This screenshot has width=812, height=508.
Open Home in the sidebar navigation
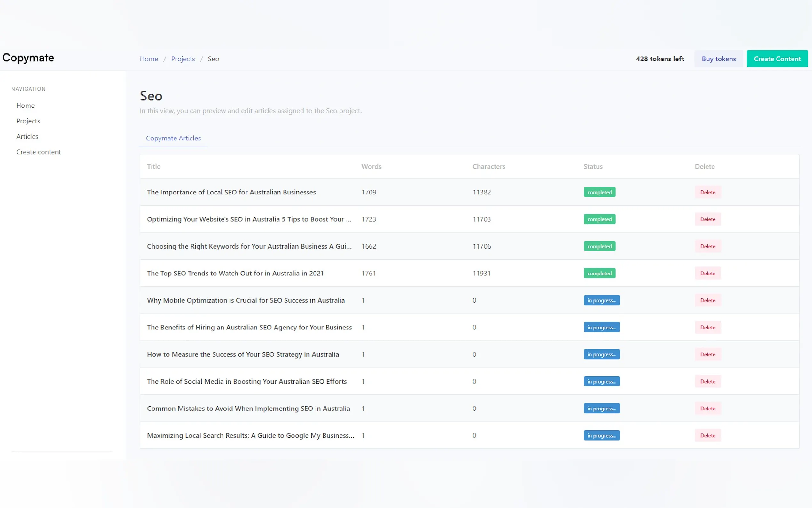(26, 106)
